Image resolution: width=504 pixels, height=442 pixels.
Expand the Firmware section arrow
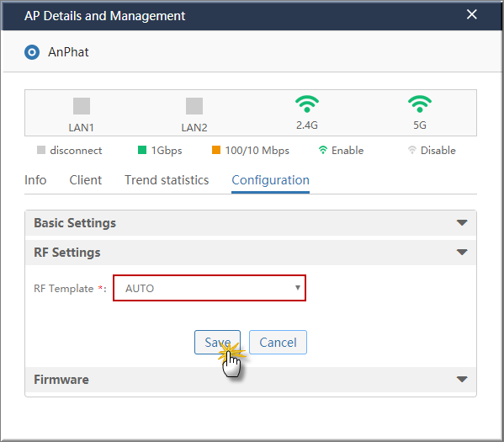coord(462,379)
